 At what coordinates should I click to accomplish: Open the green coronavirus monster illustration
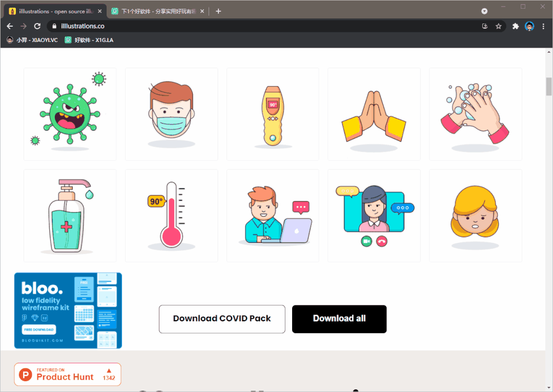pos(70,114)
